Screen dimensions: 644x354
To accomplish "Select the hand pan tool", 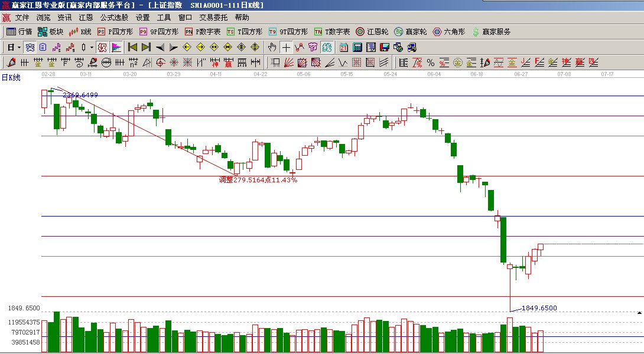I will click(x=272, y=47).
